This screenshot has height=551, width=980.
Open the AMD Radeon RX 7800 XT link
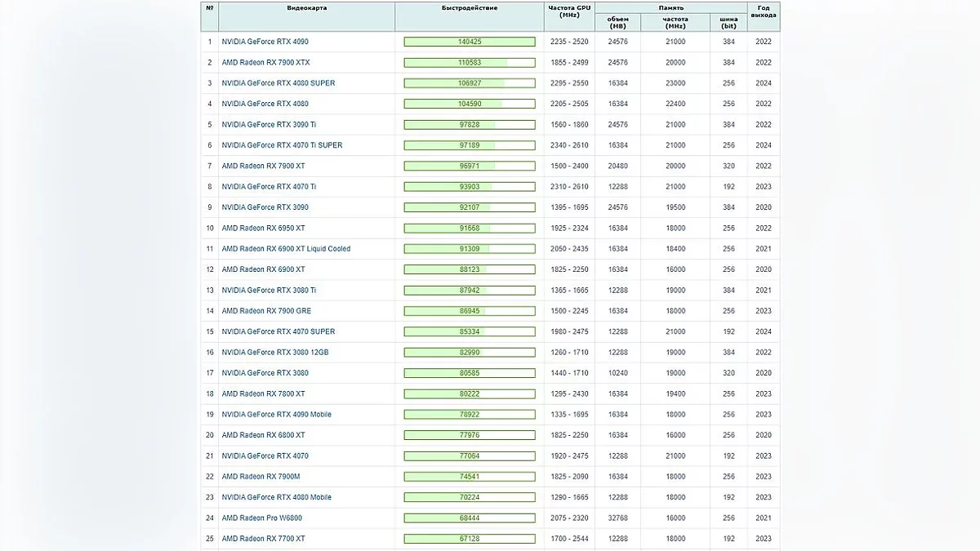pos(263,393)
